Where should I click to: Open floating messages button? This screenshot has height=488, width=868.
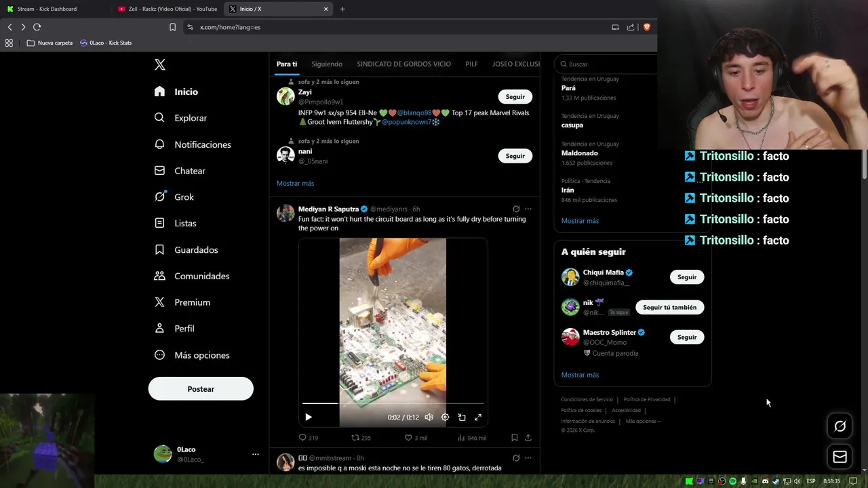tap(840, 457)
